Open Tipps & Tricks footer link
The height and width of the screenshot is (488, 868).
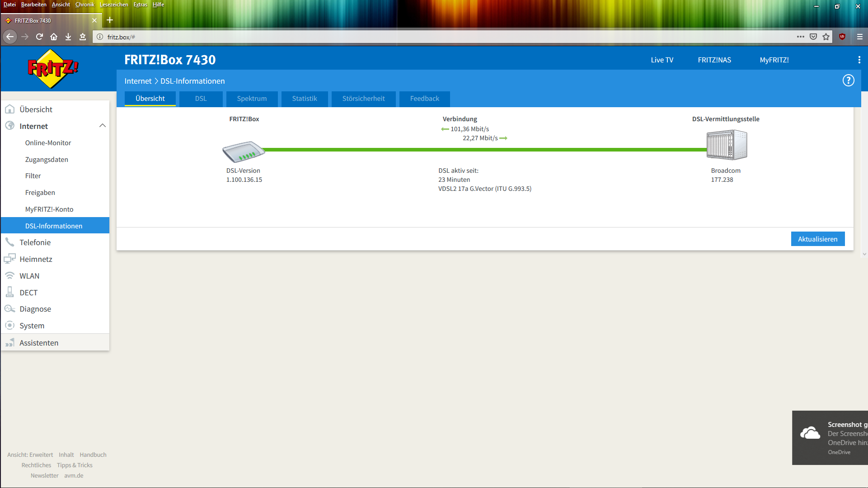(x=75, y=465)
